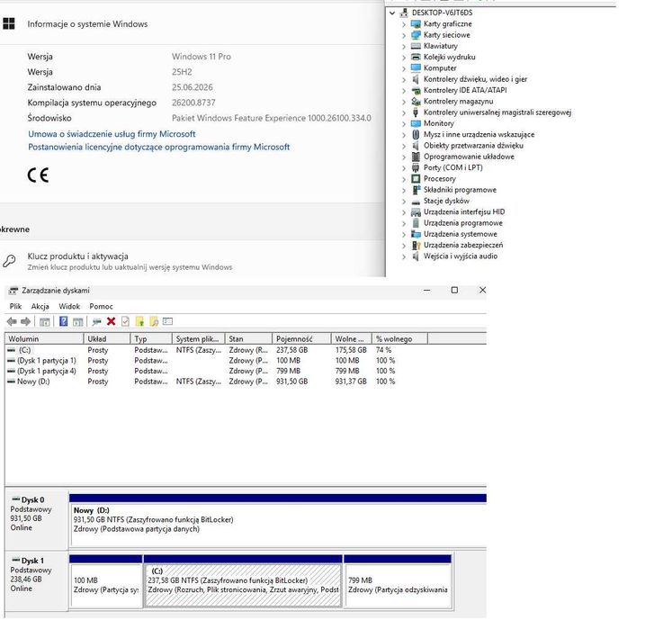The width and height of the screenshot is (672, 629).
Task: Click the DESKTOP-V6JT6DS computer icon
Action: point(404,13)
